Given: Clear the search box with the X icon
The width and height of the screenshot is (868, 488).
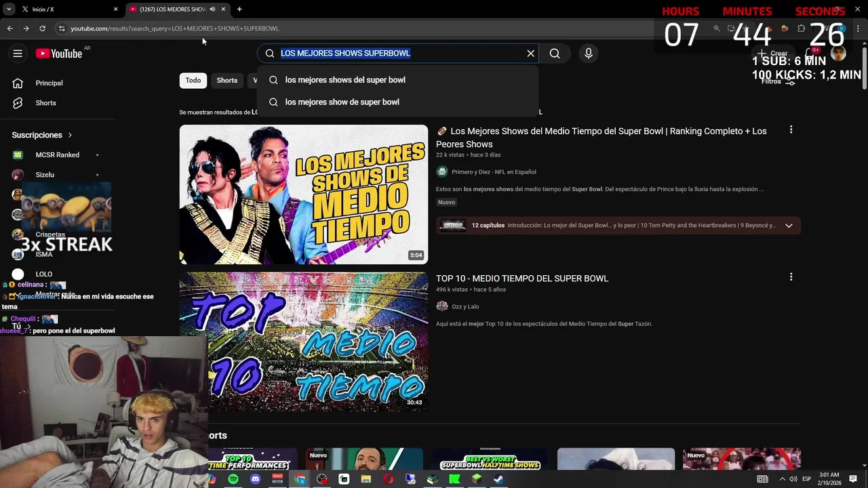Looking at the screenshot, I should pyautogui.click(x=530, y=54).
